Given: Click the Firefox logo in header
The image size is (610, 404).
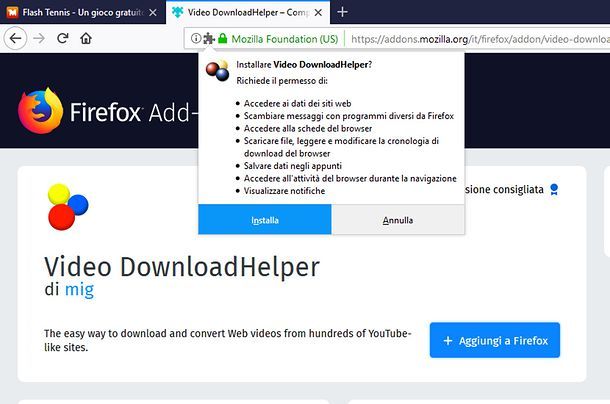Looking at the screenshot, I should (x=40, y=111).
